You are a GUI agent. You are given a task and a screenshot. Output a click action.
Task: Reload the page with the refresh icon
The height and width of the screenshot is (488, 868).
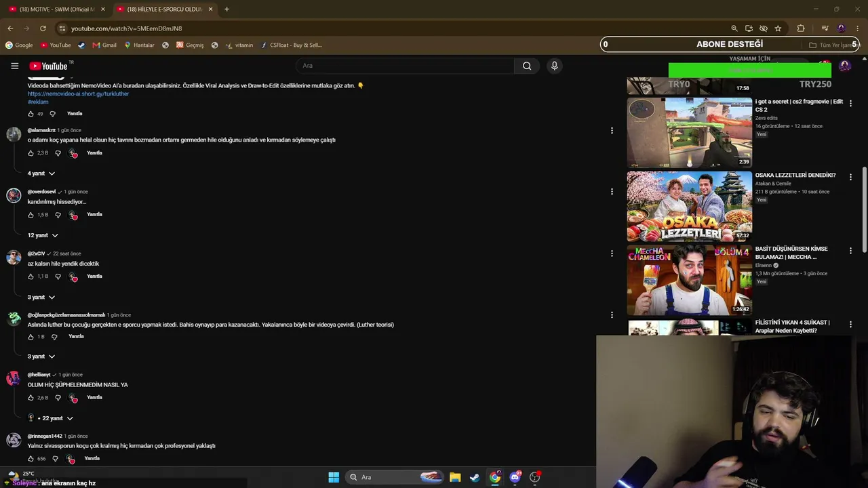click(43, 28)
